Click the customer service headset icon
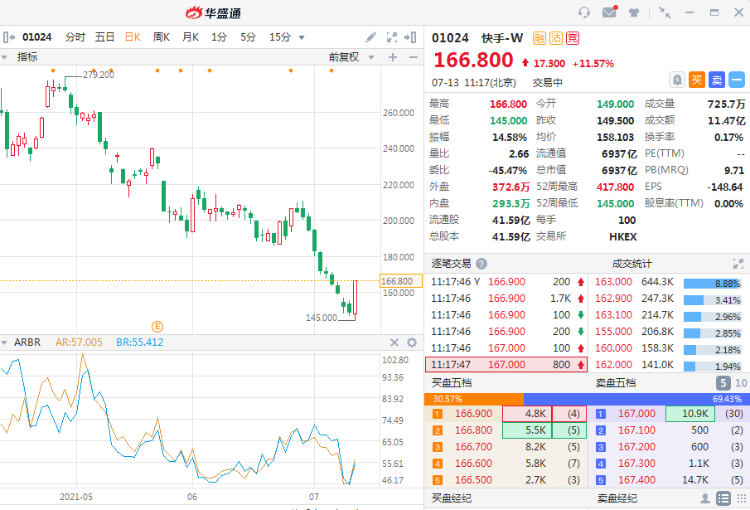Image resolution: width=750 pixels, height=510 pixels. pos(584,12)
